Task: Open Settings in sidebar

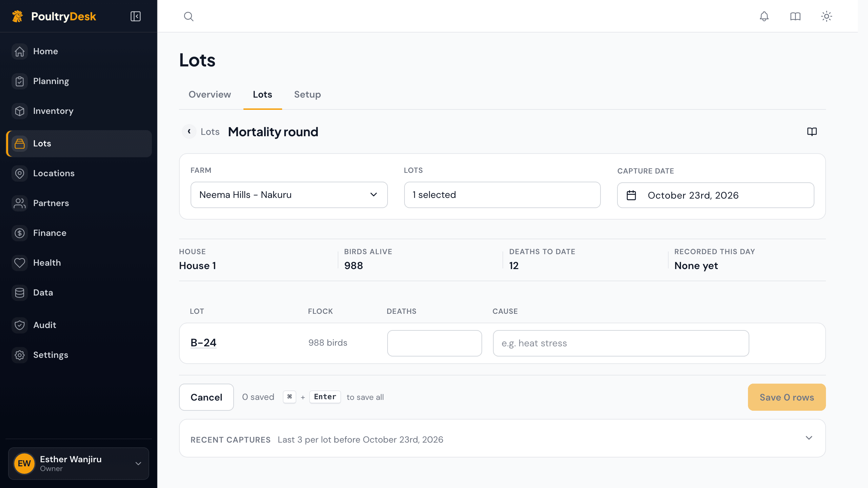Action: coord(79,355)
